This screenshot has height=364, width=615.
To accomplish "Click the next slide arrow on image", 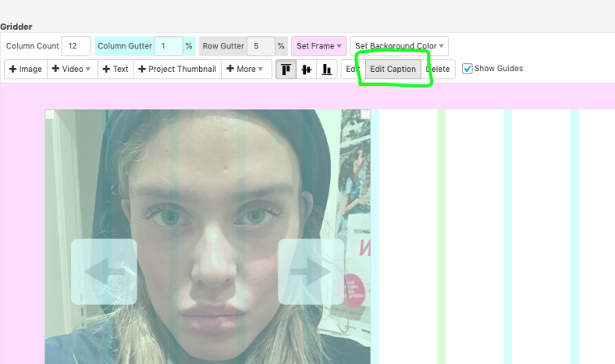I will click(x=311, y=272).
